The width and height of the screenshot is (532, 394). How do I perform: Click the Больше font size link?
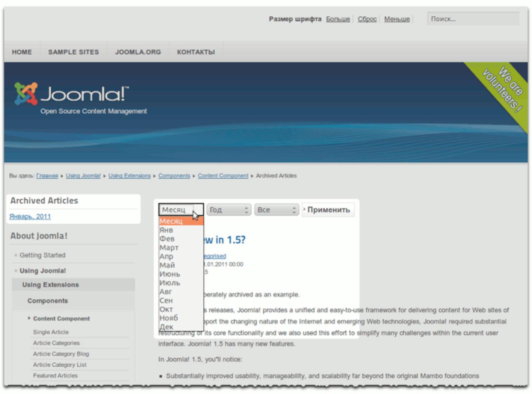click(338, 19)
